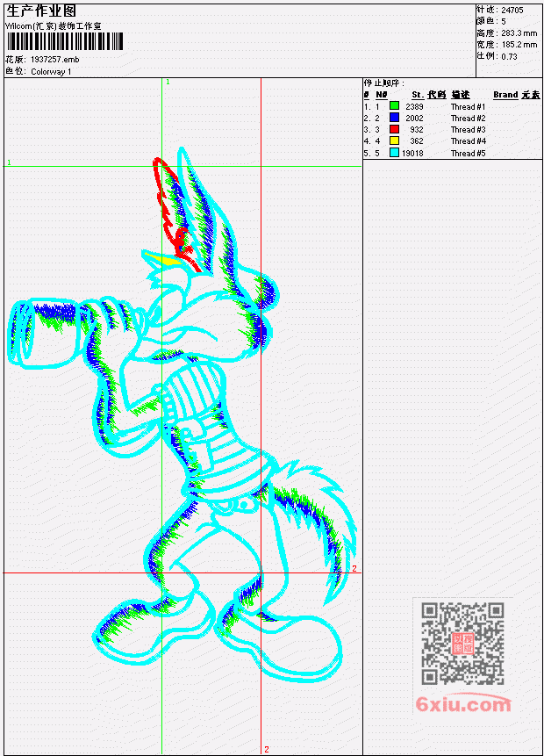
Task: Click the 'N#' column header
Action: (x=382, y=95)
